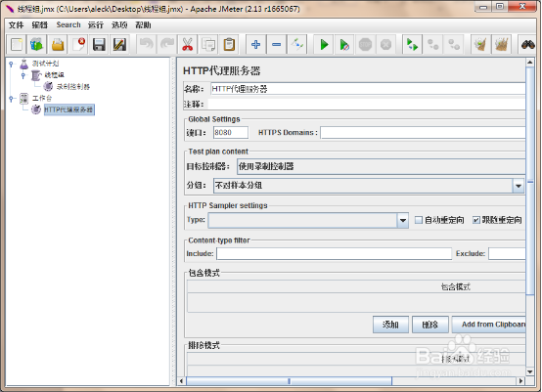Create a new test plan via New icon

tap(17, 45)
